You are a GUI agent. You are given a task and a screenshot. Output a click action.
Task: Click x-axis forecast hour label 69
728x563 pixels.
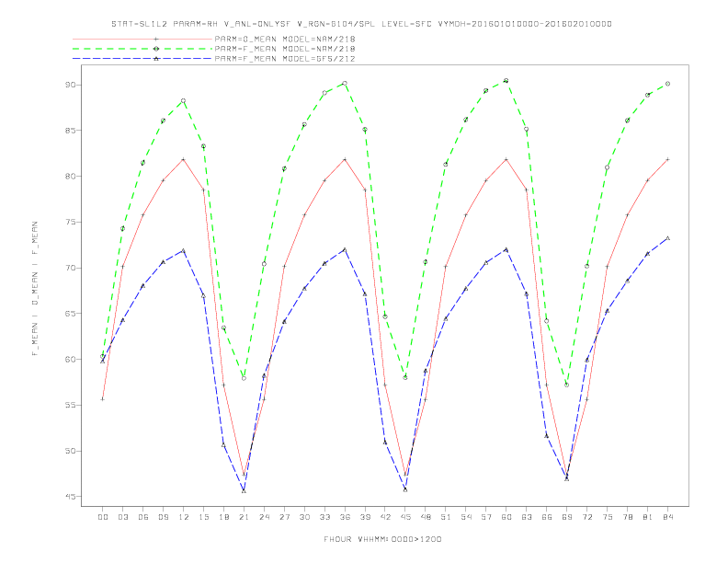pos(567,517)
